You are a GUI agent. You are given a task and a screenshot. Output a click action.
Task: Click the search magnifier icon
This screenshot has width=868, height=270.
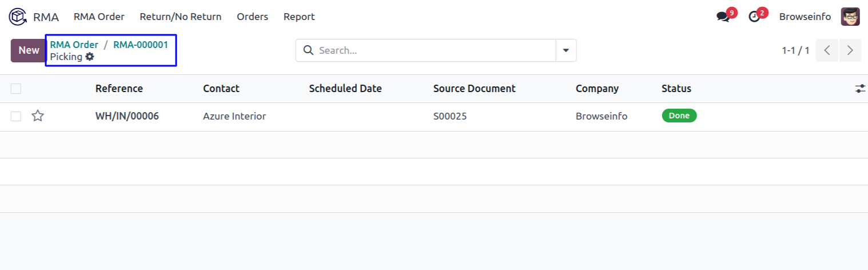(308, 50)
